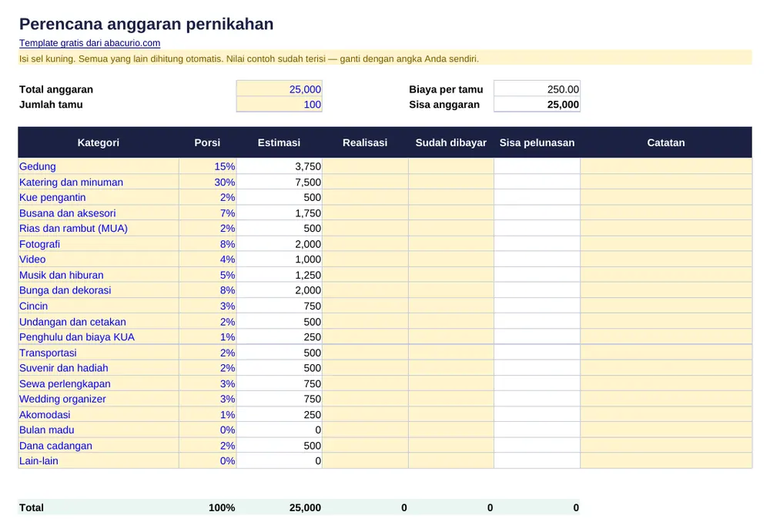
Task: Select the Bunga dan dekorasi cell
Action: click(x=99, y=290)
